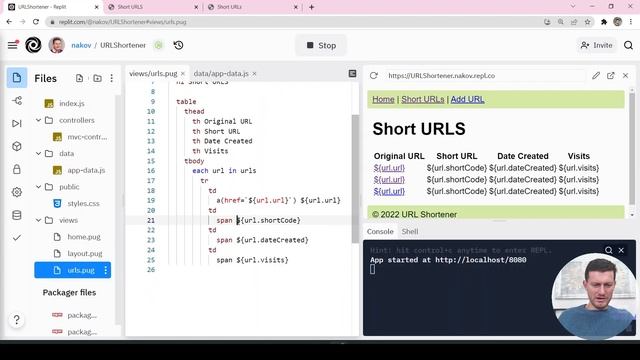Reload the browser page
The width and height of the screenshot is (640, 360).
point(36,22)
